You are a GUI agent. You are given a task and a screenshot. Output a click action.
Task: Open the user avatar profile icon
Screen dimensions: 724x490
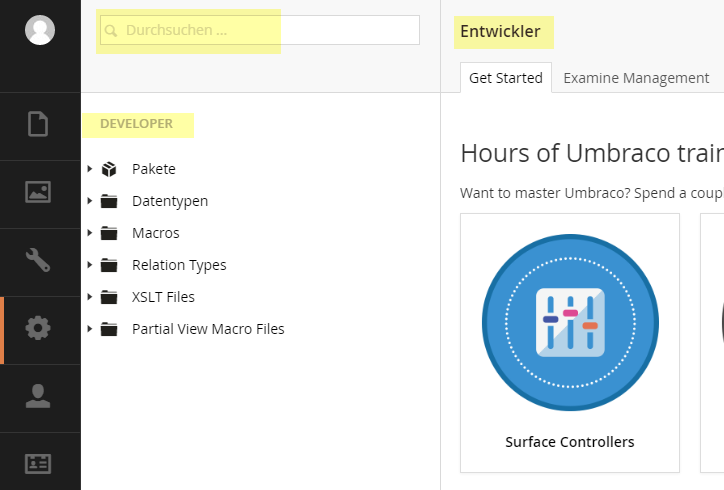point(40,30)
